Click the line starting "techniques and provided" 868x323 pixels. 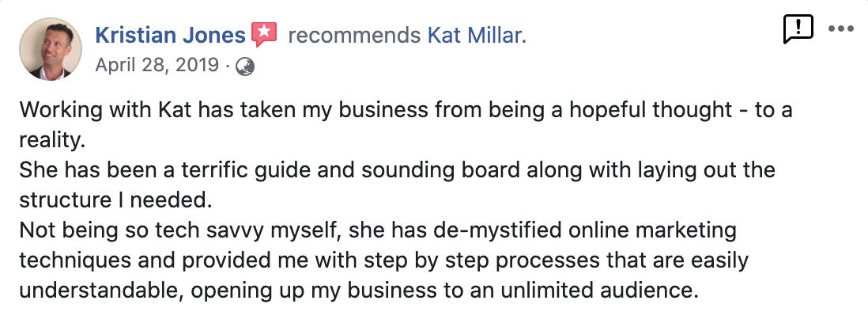pos(384,260)
